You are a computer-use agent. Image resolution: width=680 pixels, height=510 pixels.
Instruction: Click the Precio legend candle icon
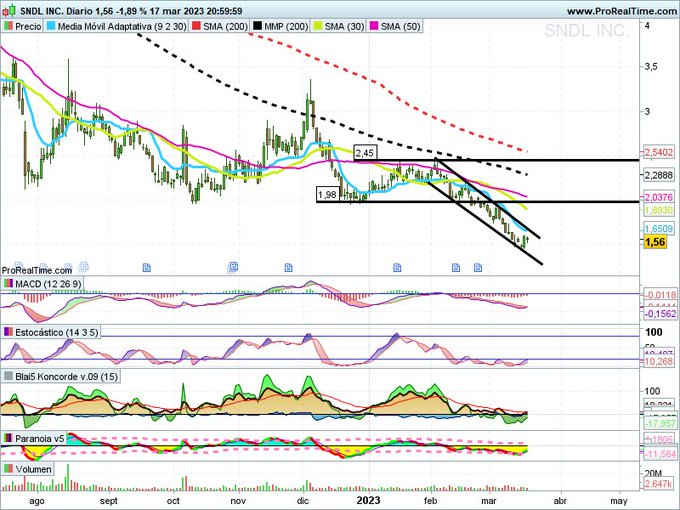click(8, 26)
